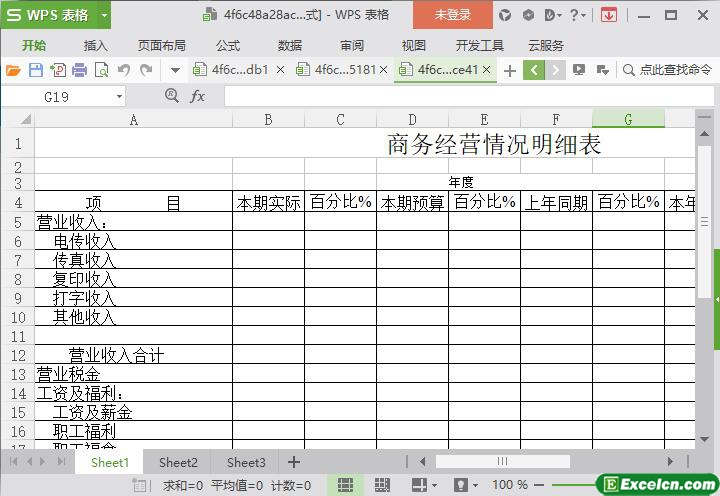The width and height of the screenshot is (720, 496).
Task: Select row 12 header
Action: pyautogui.click(x=18, y=355)
